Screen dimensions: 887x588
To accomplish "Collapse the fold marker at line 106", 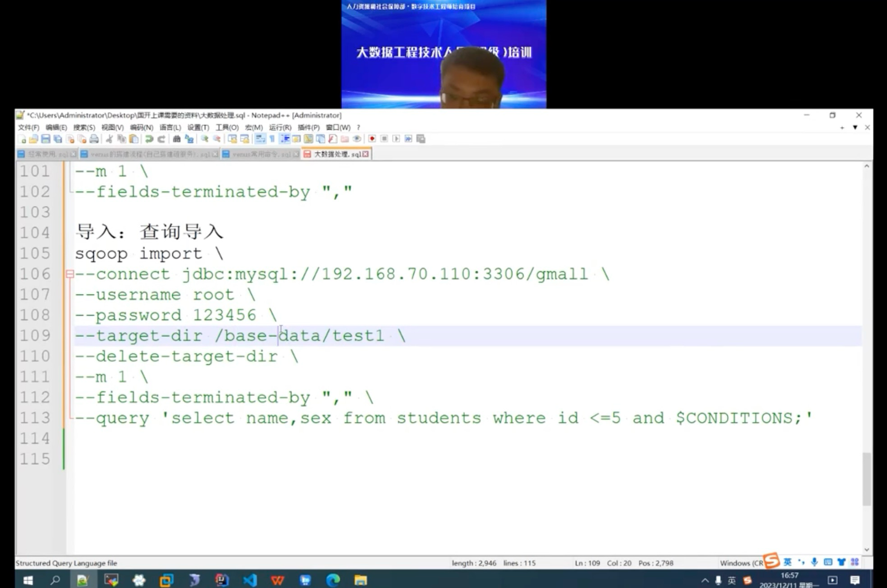I will tap(69, 274).
